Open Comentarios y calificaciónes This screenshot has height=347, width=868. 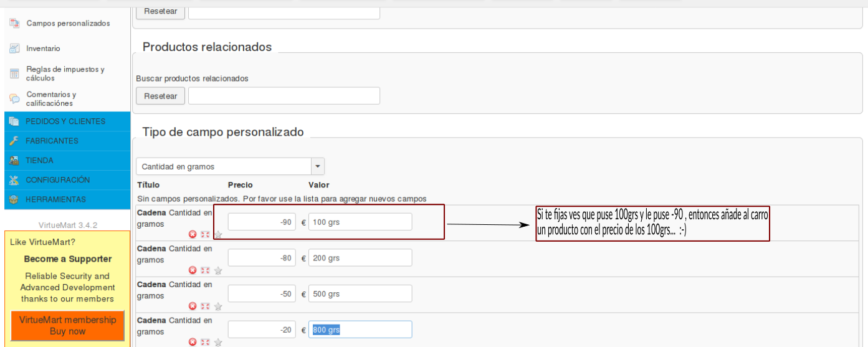(x=51, y=98)
